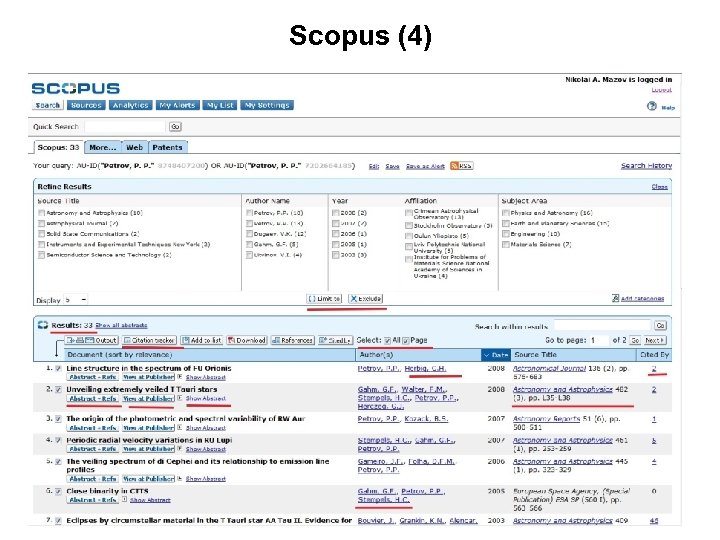Image resolution: width=720 pixels, height=540 pixels.
Task: Click Go next to Quick Search
Action: 175,126
